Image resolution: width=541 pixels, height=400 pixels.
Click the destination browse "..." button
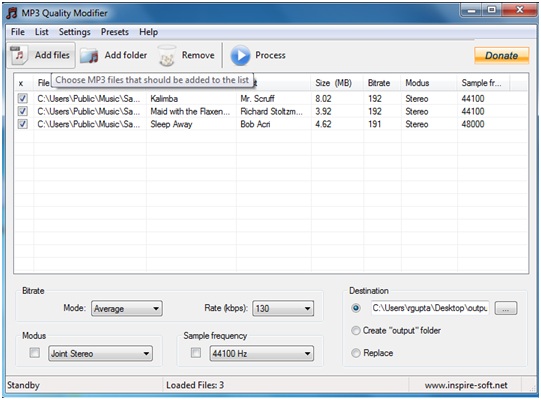(506, 308)
